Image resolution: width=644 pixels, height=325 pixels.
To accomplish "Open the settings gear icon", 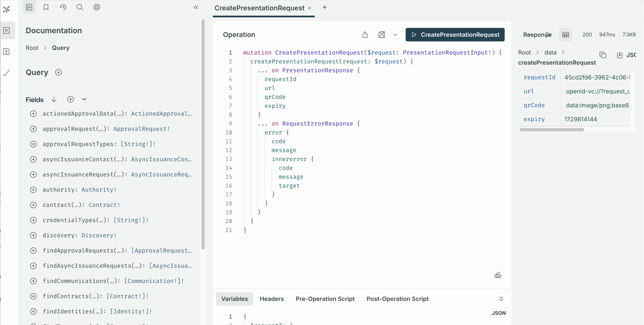I will click(96, 7).
